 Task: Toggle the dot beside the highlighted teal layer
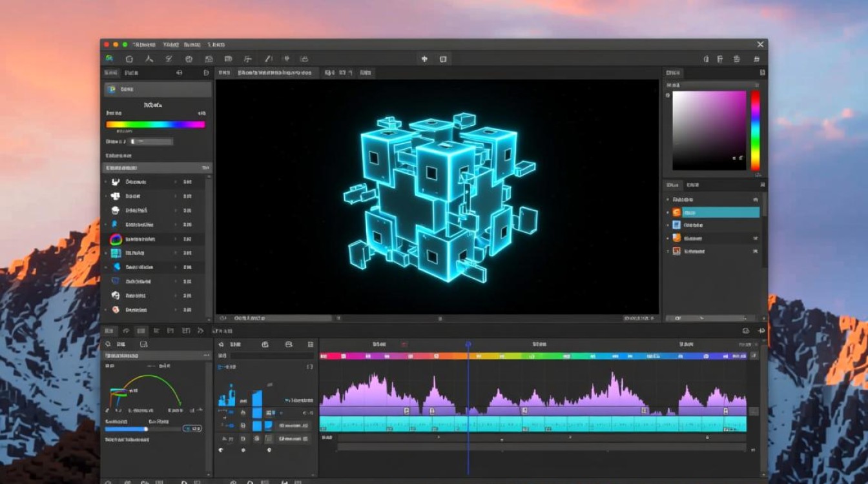pos(668,212)
